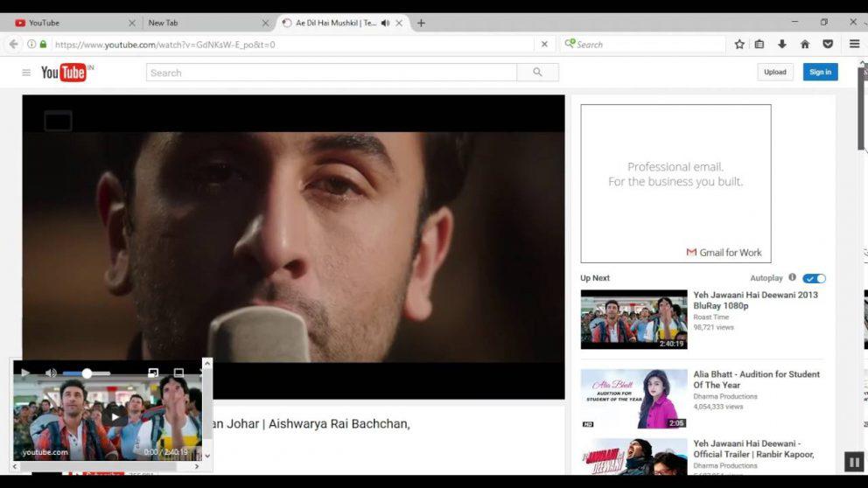Viewport: 868px width, 488px height.
Task: Click the Upload button
Action: (x=775, y=72)
